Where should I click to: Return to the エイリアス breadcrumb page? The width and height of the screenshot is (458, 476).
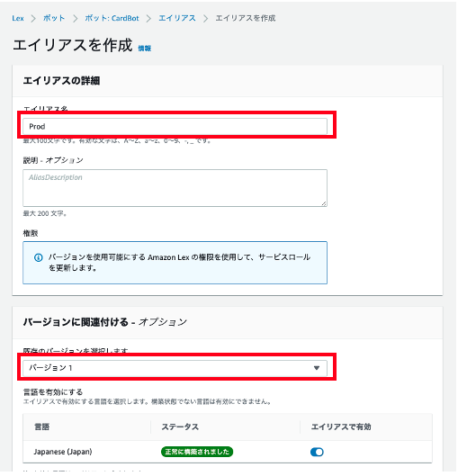[x=177, y=18]
